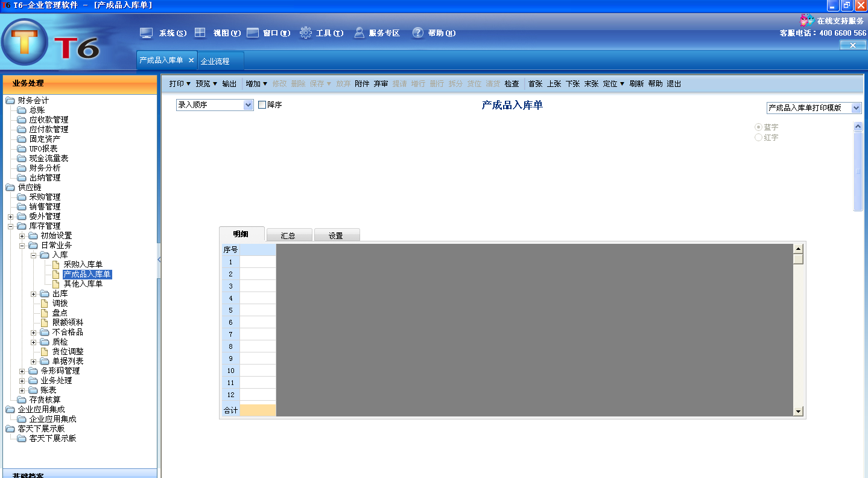The width and height of the screenshot is (868, 478).
Task: 点击检查图标核对单据
Action: 511,84
